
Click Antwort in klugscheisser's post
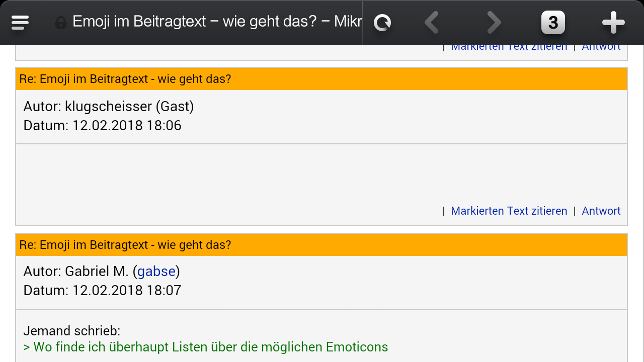click(x=601, y=211)
